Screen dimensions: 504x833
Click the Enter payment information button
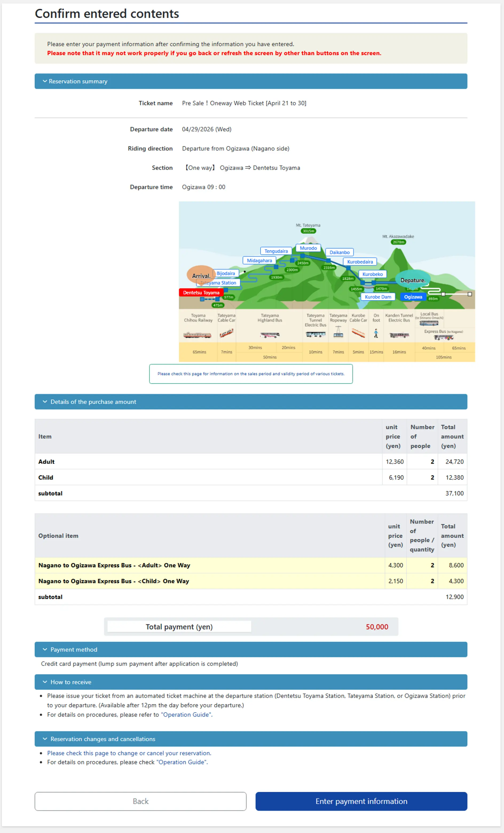tap(361, 801)
